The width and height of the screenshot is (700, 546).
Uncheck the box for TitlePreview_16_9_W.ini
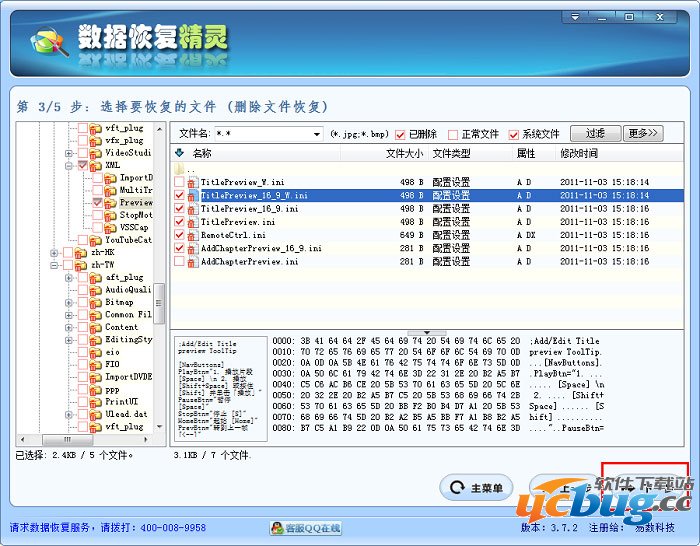coord(179,196)
